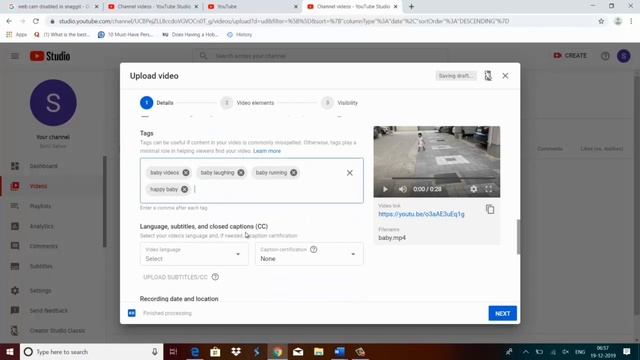This screenshot has height=360, width=640.
Task: Open the Learn more link for tags
Action: [x=267, y=151]
